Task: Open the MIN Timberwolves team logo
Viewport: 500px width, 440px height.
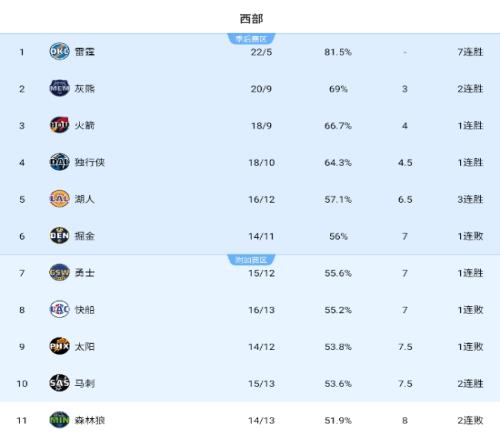Action: 59,420
